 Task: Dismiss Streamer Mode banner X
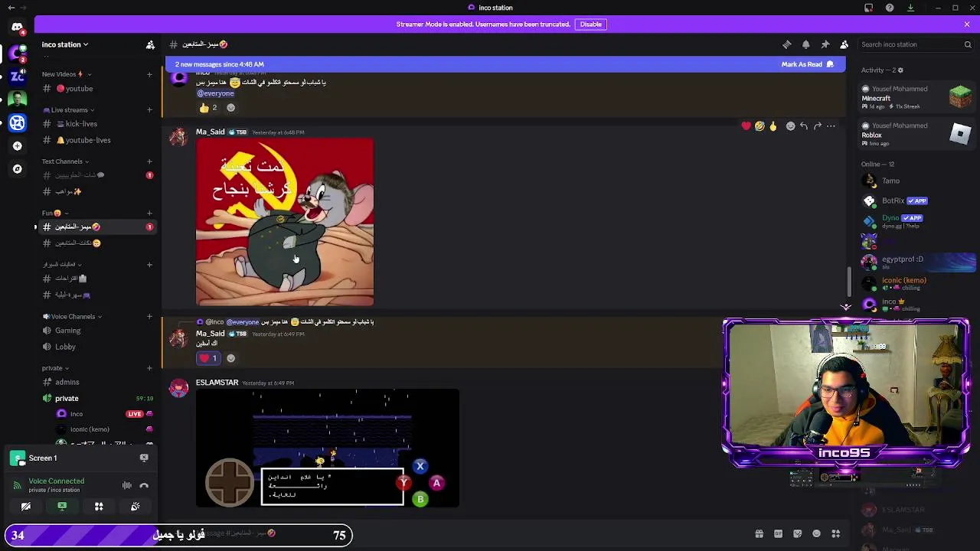click(967, 24)
